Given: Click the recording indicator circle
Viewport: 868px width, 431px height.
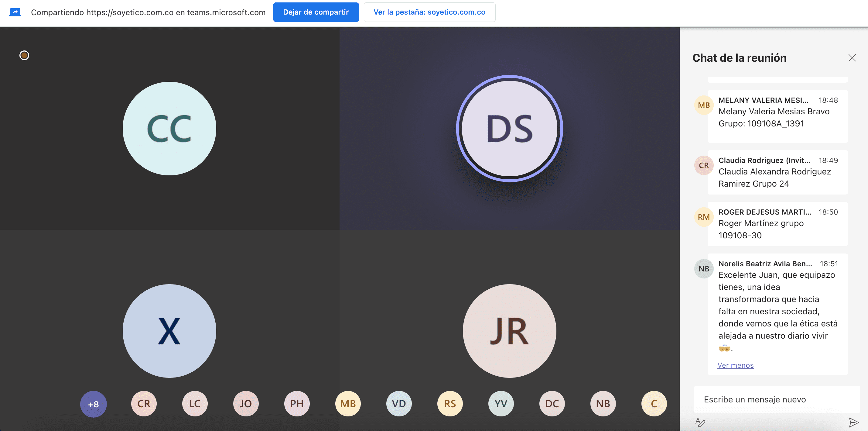Looking at the screenshot, I should [x=24, y=55].
